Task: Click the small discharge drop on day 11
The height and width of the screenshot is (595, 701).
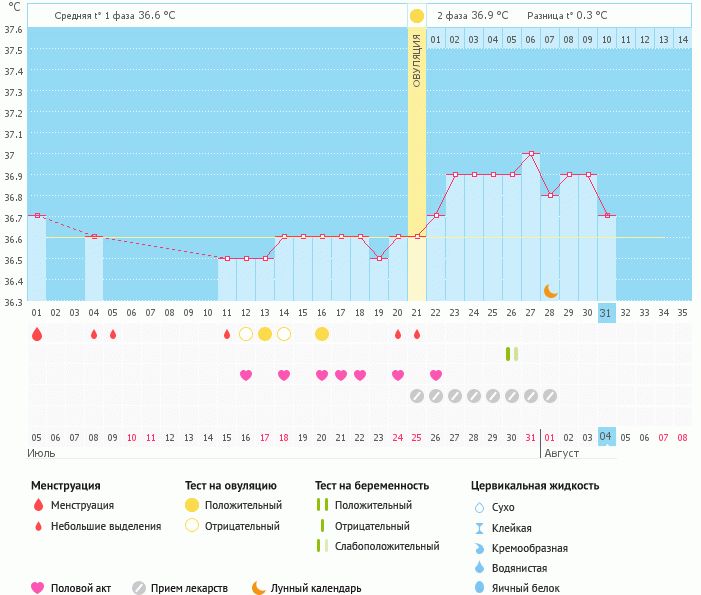Action: (227, 334)
